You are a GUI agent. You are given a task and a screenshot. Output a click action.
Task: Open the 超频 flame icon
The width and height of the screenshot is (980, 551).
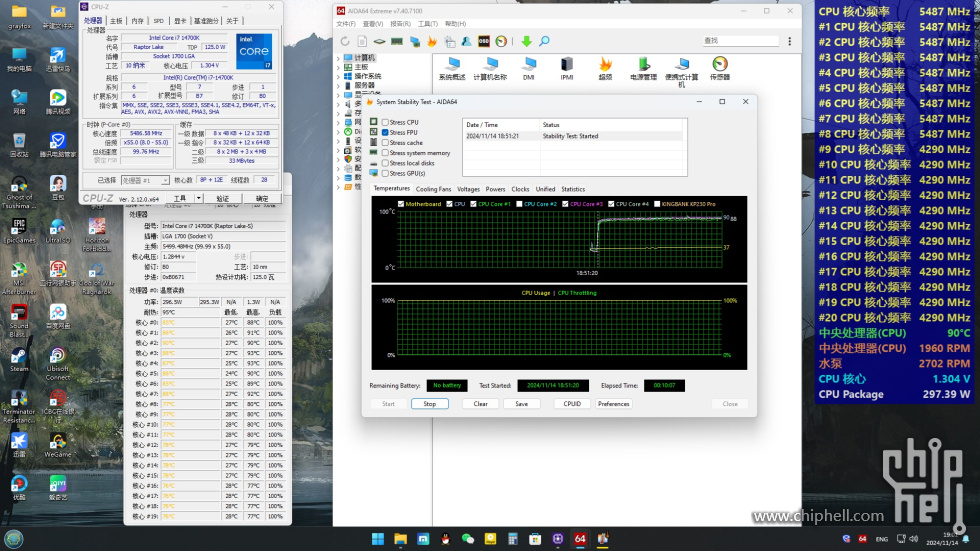pyautogui.click(x=605, y=69)
